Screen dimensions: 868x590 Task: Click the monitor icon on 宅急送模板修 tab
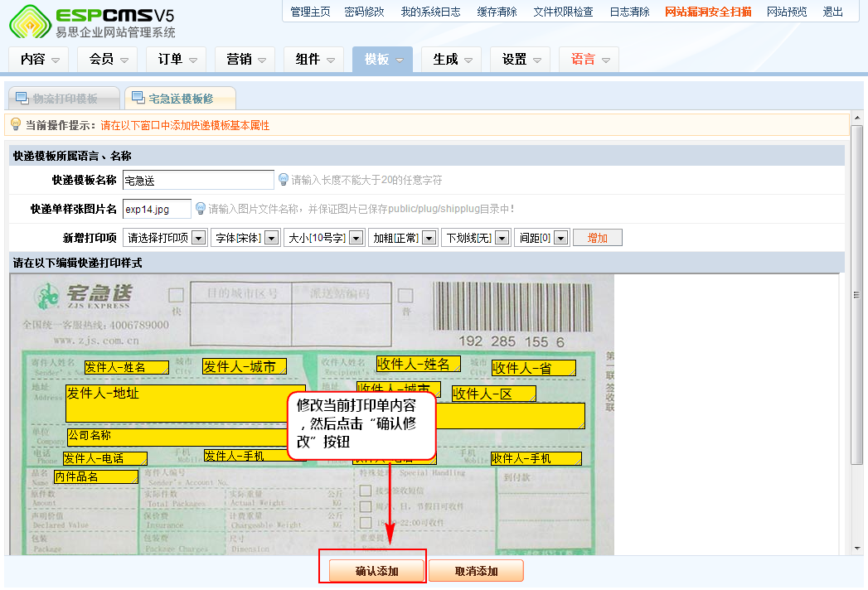tap(138, 98)
